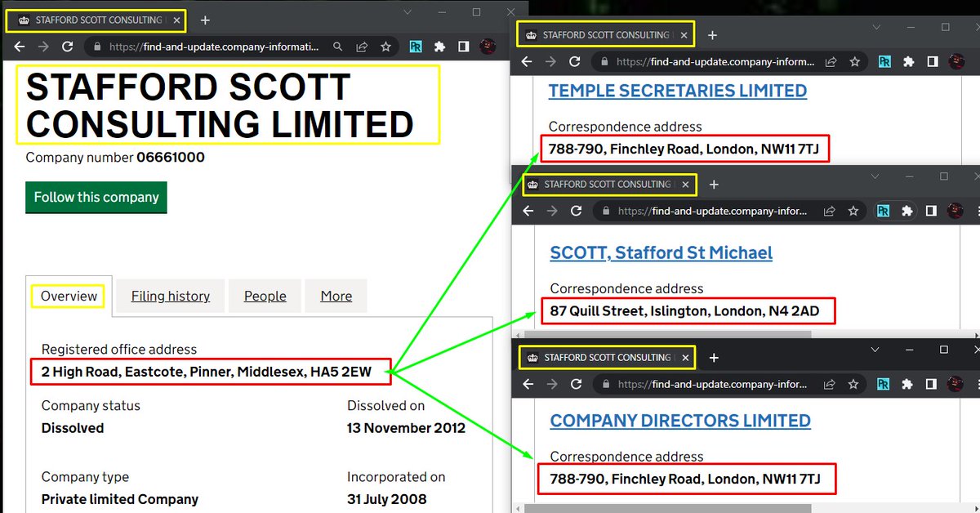Bookmark the page with the Temple Secretaries window's star
Viewport: 980px width, 513px height.
854,61
